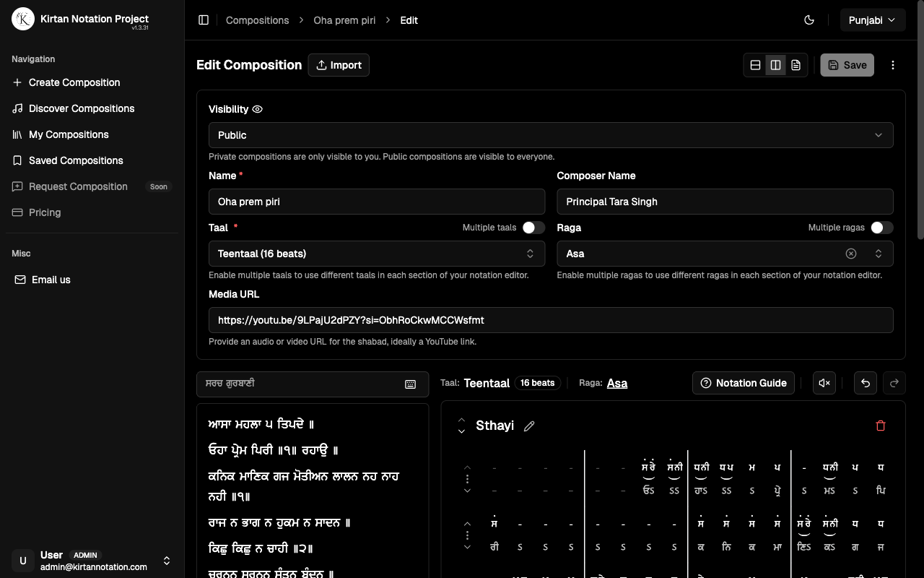Go to Discover Compositions in sidebar
924x578 pixels.
(79, 108)
